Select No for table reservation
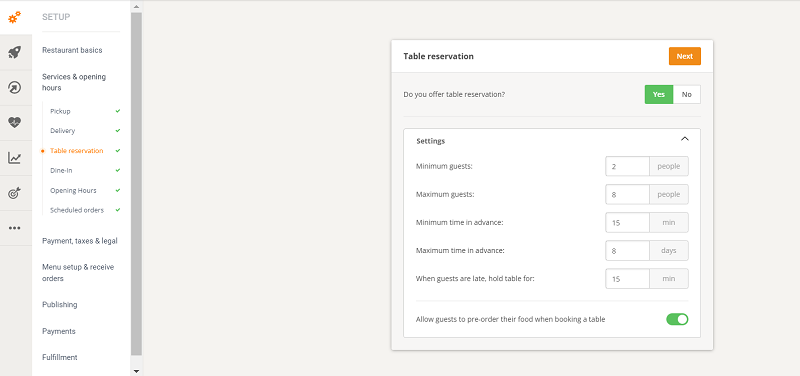 (x=687, y=94)
